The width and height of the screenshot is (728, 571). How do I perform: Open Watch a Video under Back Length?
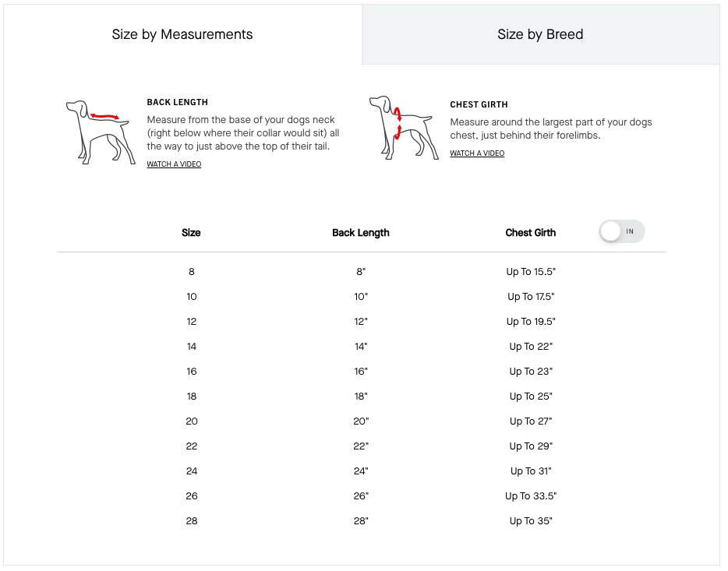pyautogui.click(x=174, y=164)
